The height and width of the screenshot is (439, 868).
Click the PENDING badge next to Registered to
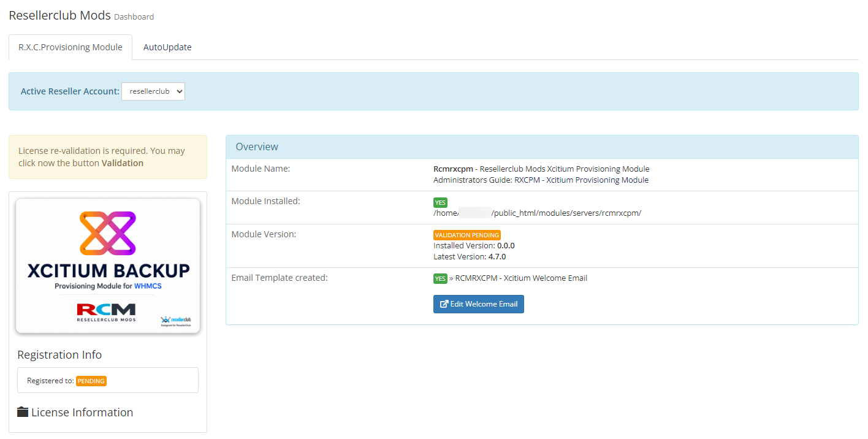[91, 381]
